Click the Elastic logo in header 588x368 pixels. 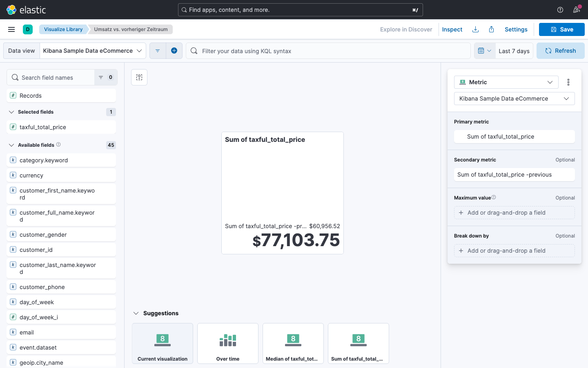tap(27, 10)
